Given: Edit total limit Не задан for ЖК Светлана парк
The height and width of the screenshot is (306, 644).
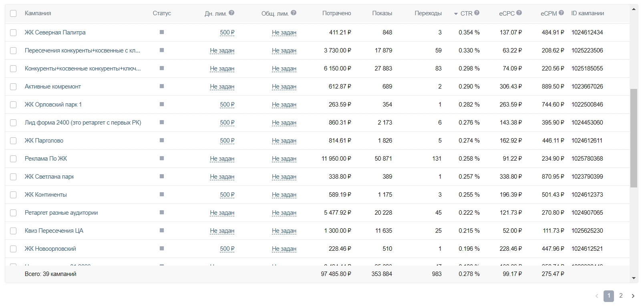Looking at the screenshot, I should (284, 177).
